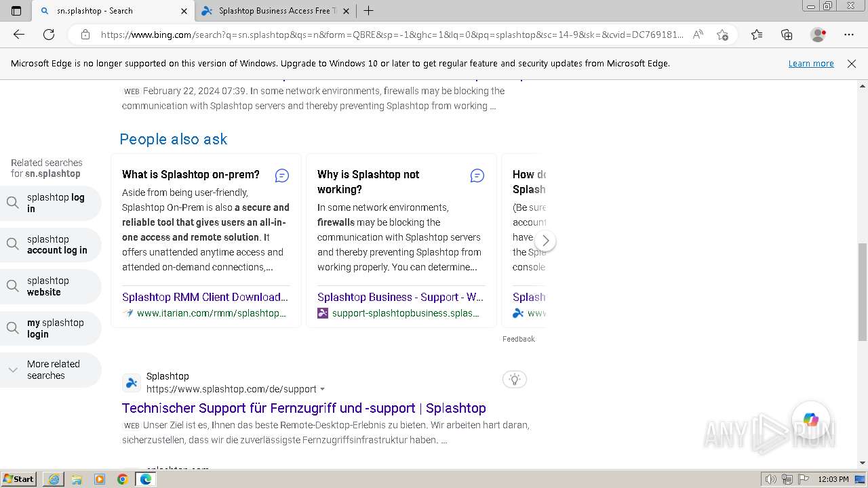Open the system tray network icon
Viewport: 868px width, 488px height.
pos(788,479)
